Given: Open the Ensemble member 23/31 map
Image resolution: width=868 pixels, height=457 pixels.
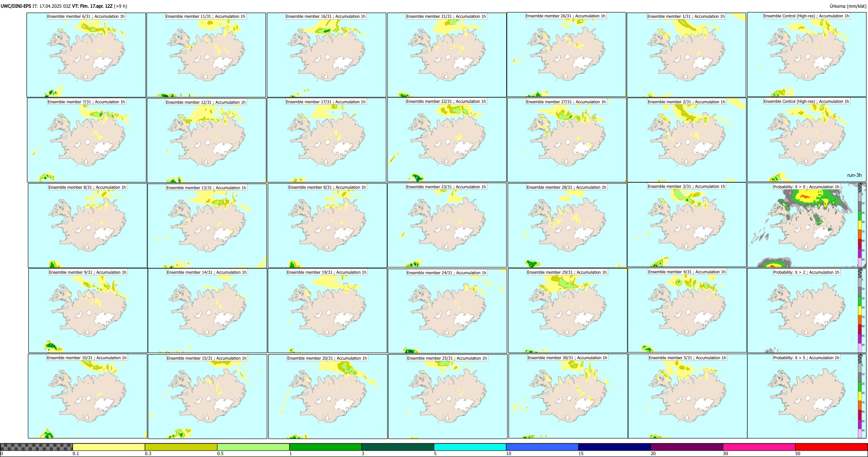Looking at the screenshot, I should 447,225.
